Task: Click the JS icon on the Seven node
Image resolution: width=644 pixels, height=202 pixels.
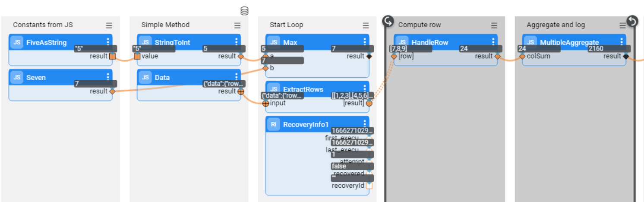Action: [x=17, y=78]
